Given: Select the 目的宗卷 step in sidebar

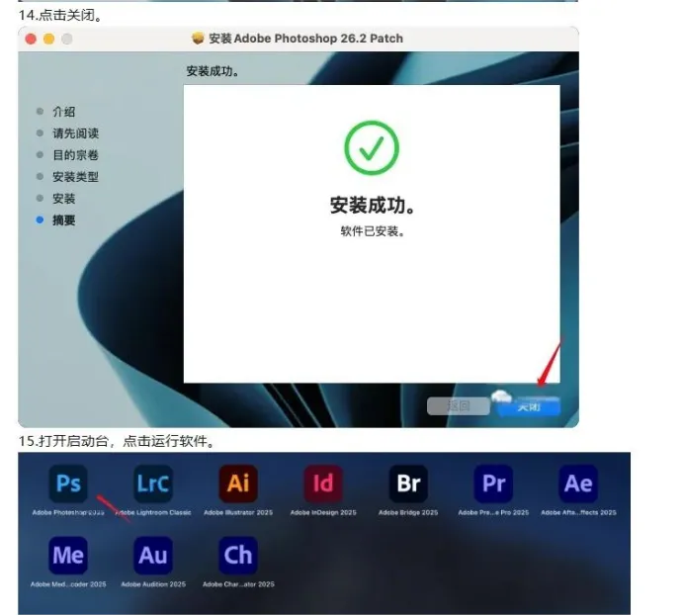Looking at the screenshot, I should pyautogui.click(x=75, y=155).
